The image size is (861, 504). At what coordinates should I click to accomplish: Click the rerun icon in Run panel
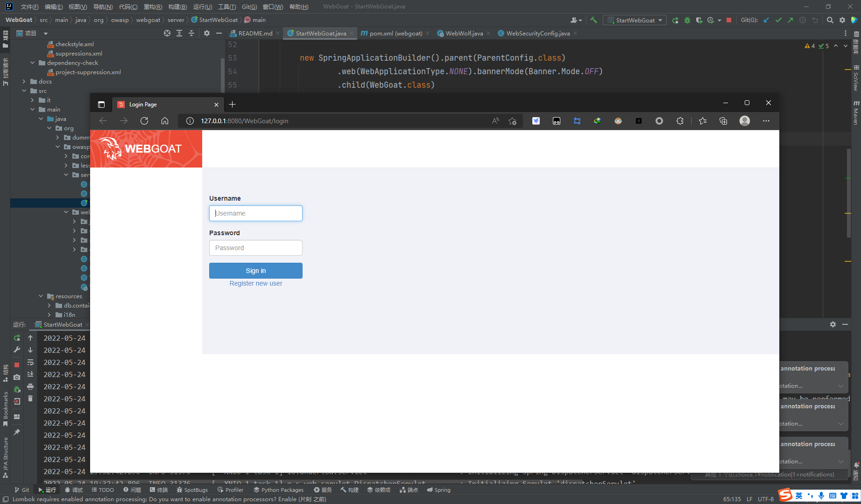click(17, 337)
